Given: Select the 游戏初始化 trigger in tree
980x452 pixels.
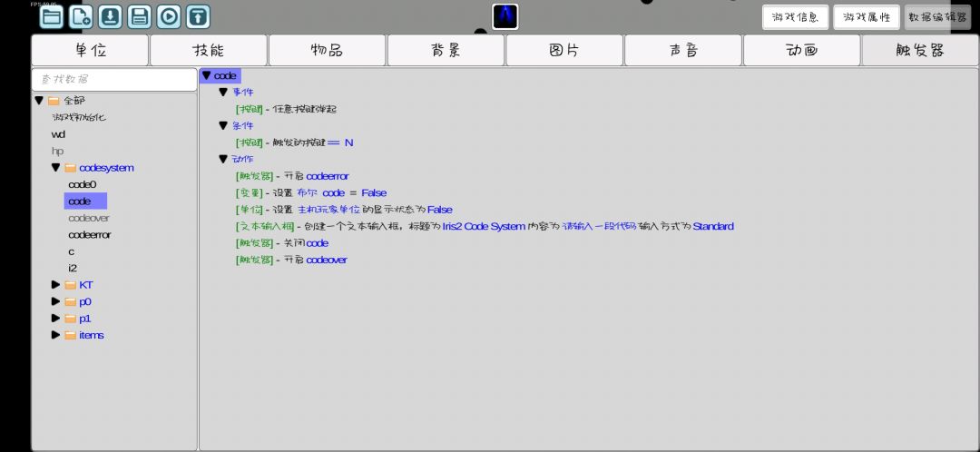Looking at the screenshot, I should click(x=79, y=117).
